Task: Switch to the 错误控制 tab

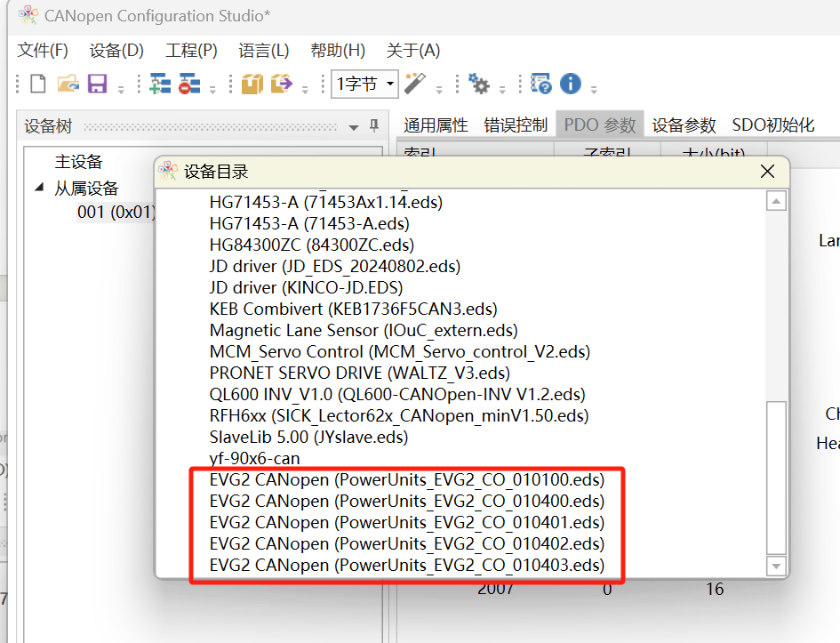Action: (516, 125)
